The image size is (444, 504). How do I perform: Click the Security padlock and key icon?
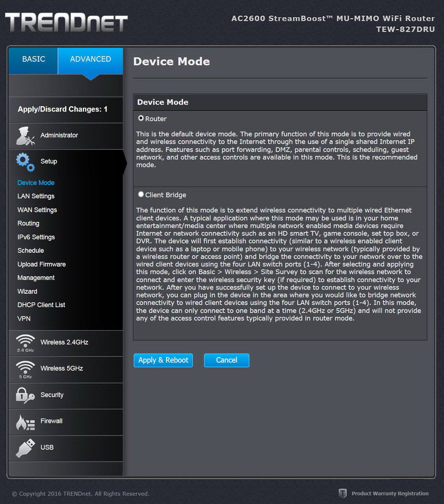[x=25, y=396]
